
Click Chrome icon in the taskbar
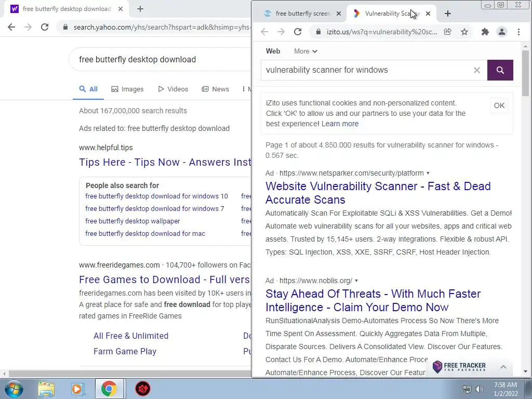(x=109, y=389)
